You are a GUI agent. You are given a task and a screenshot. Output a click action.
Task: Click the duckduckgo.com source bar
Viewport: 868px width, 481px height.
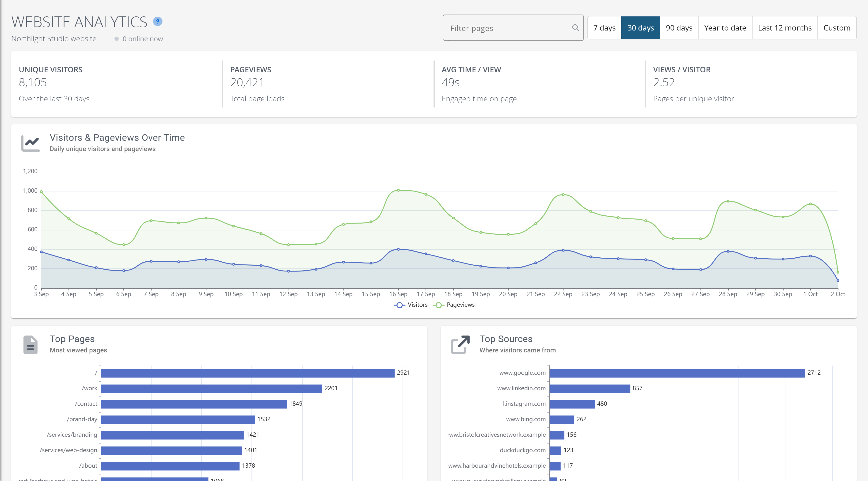click(555, 450)
